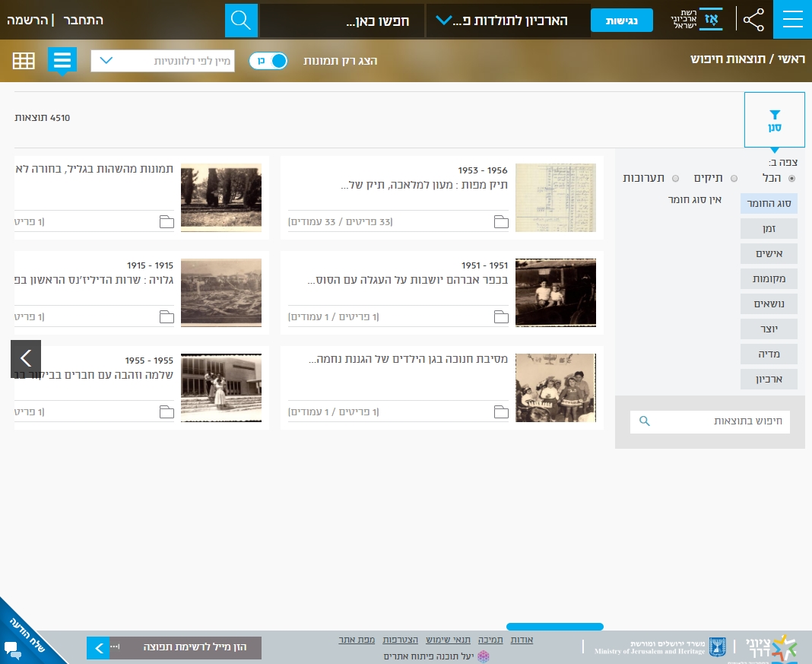Open the horse cart photo thumbnail
Image resolution: width=812 pixels, height=664 pixels.
coord(556,293)
